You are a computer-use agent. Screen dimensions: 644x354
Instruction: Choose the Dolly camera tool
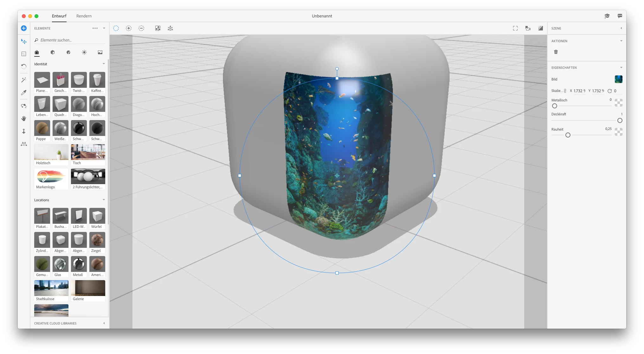tap(24, 131)
